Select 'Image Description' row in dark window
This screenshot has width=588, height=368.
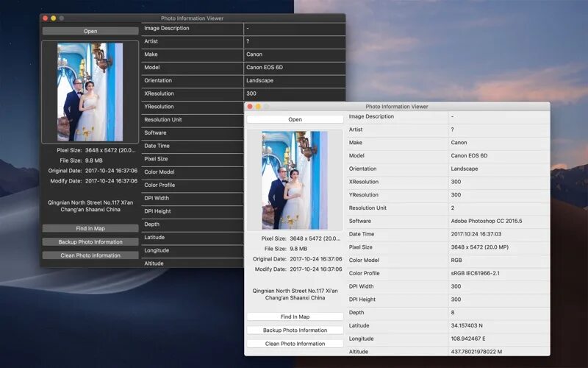coord(243,28)
